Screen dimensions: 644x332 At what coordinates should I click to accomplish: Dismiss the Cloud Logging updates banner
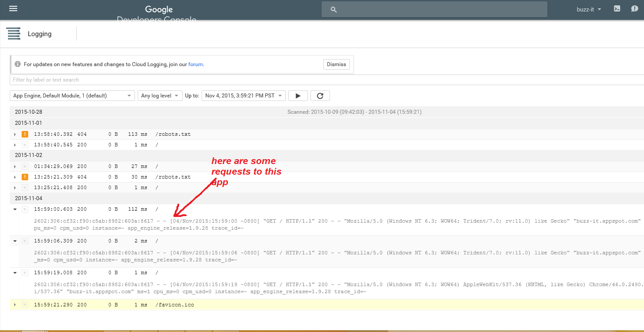[336, 64]
